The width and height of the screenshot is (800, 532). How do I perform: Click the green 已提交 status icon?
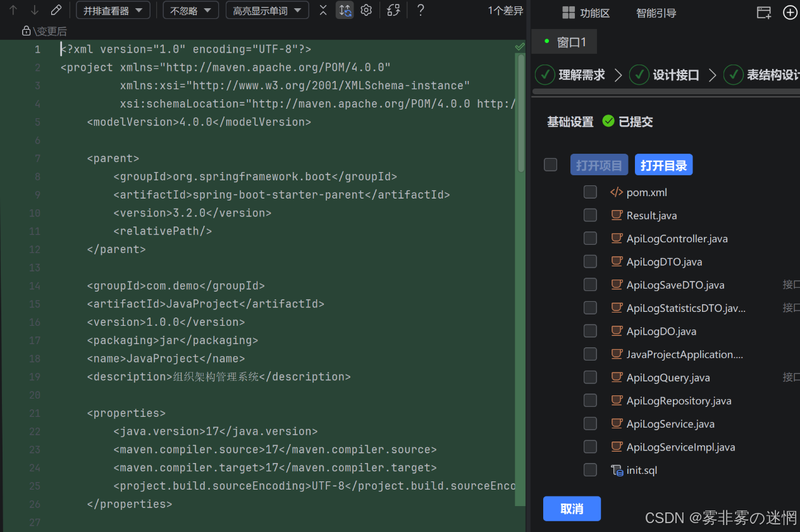point(608,121)
